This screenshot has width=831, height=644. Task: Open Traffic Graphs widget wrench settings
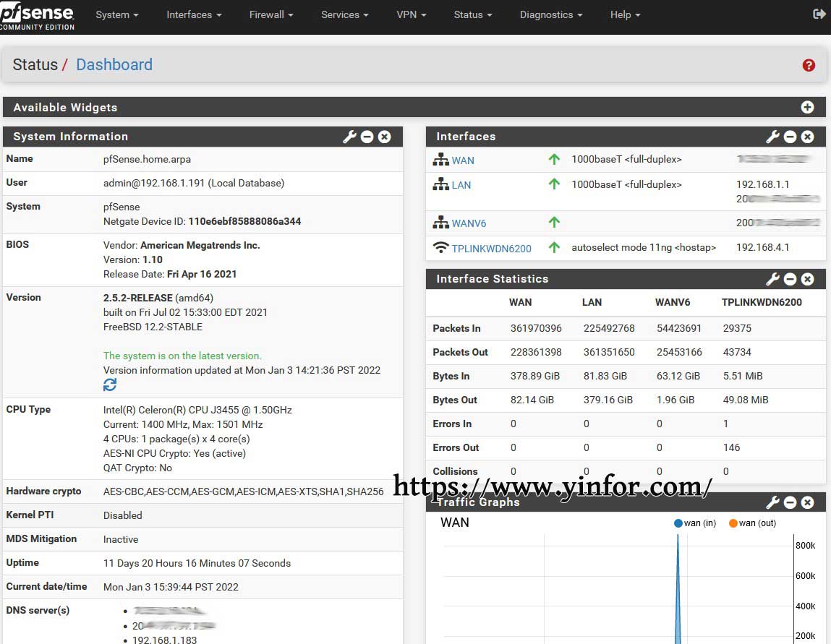click(x=772, y=502)
